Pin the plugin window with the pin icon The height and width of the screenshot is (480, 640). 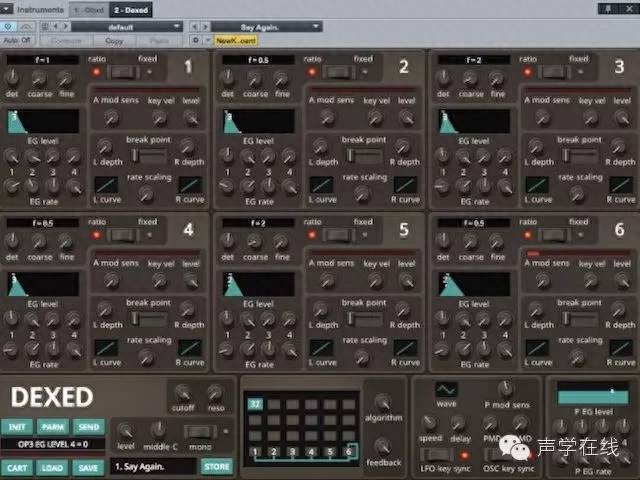(x=608, y=9)
